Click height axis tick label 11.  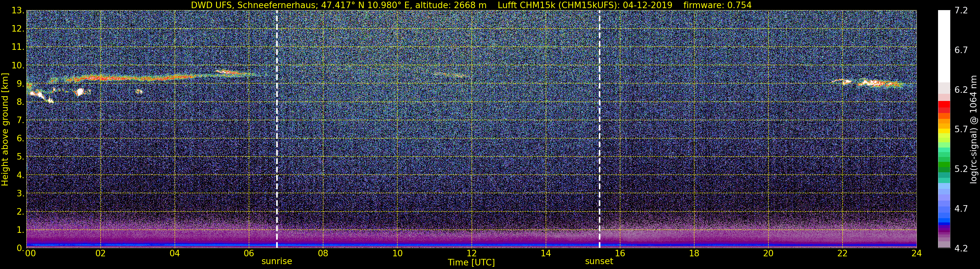click(x=18, y=47)
